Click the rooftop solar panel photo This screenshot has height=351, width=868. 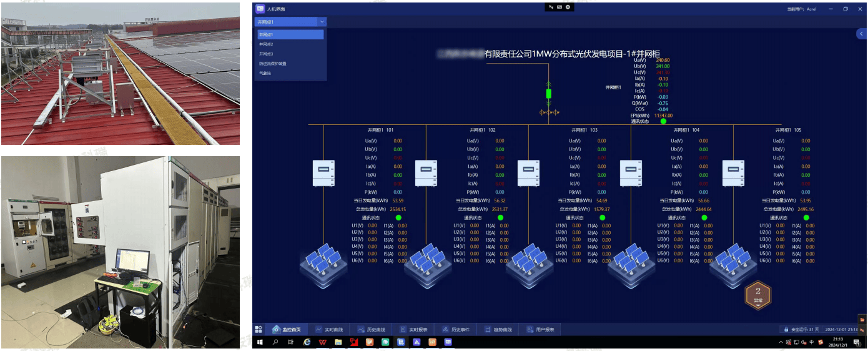[121, 73]
